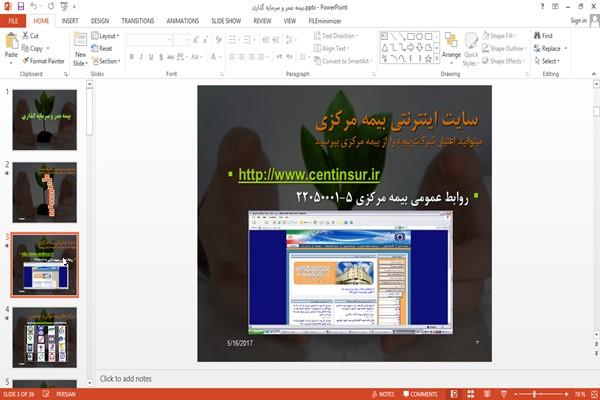The image size is (600, 400).
Task: Click Align Text command
Action: tap(330, 48)
